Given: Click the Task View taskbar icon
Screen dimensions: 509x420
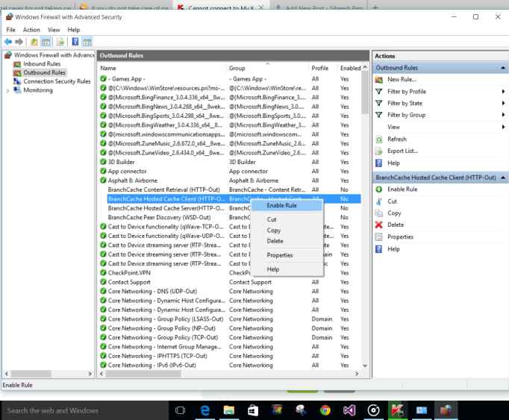Looking at the screenshot, I should [x=180, y=410].
